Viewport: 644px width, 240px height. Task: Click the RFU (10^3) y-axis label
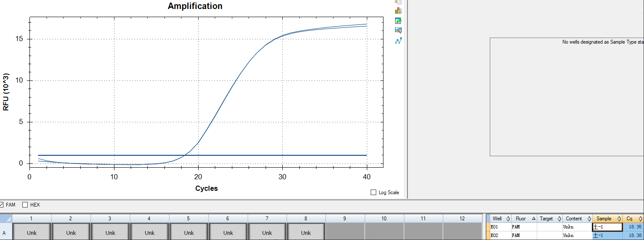(6, 92)
